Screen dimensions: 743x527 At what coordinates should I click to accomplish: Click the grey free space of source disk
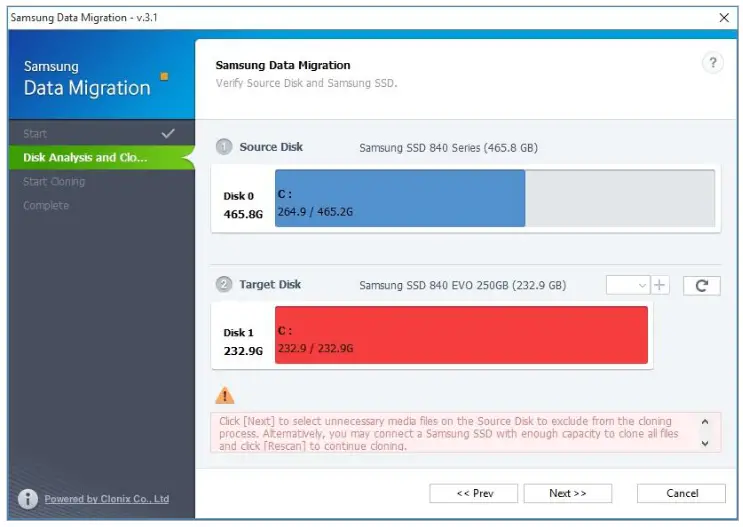620,198
